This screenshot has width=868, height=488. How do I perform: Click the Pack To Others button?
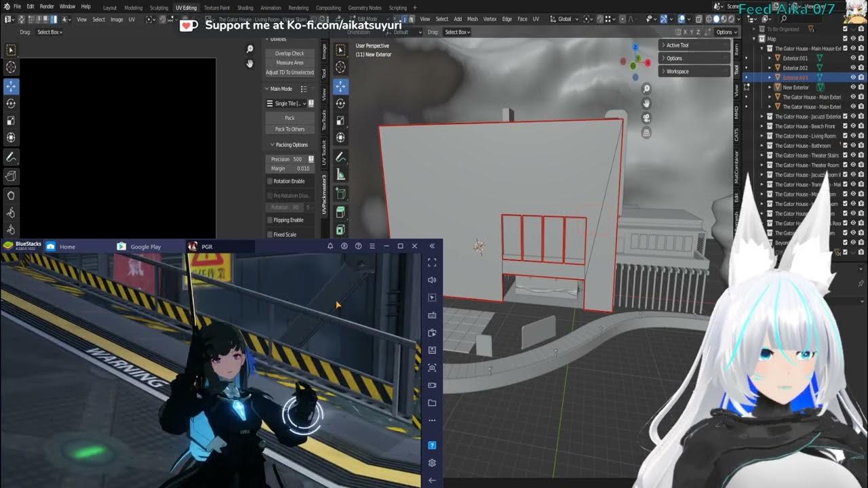click(x=290, y=129)
